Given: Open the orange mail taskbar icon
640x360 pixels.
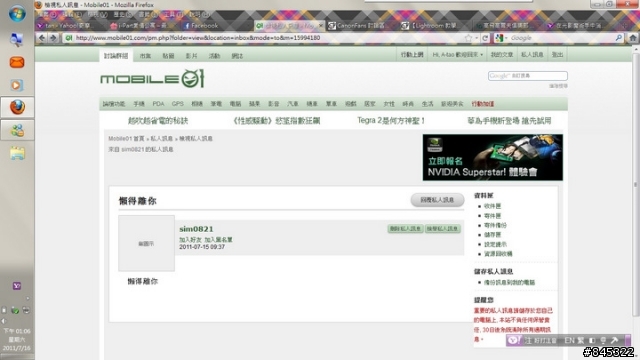Looking at the screenshot, I should point(17,62).
